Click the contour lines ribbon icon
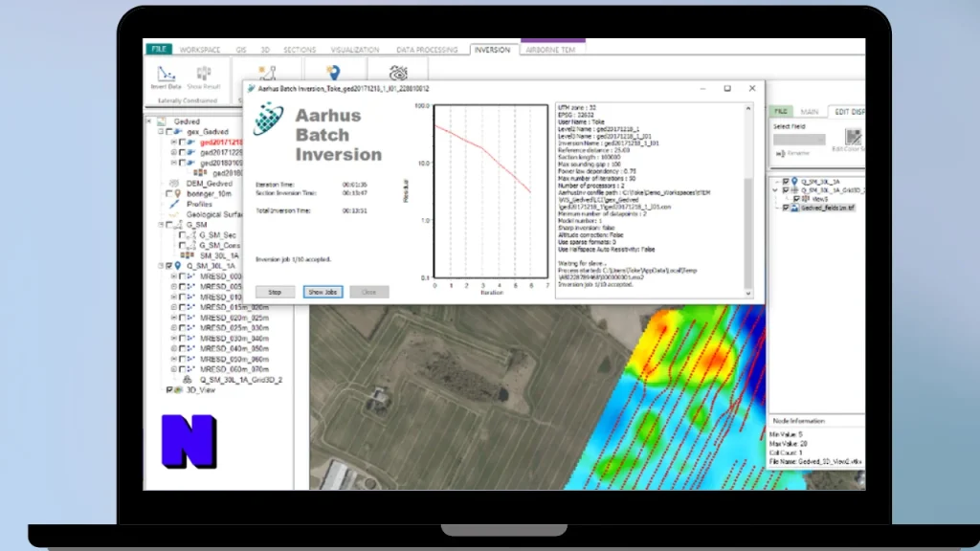Viewport: 980px width, 551px height. (x=398, y=73)
